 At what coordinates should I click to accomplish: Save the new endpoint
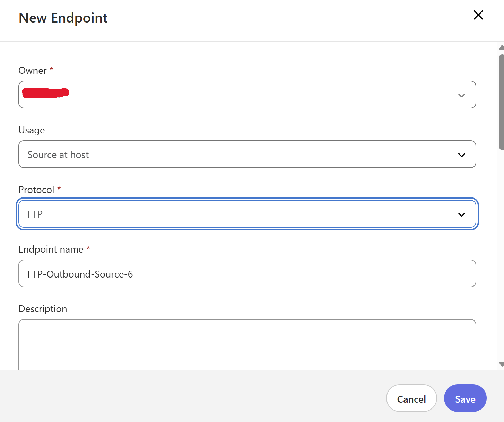465,398
